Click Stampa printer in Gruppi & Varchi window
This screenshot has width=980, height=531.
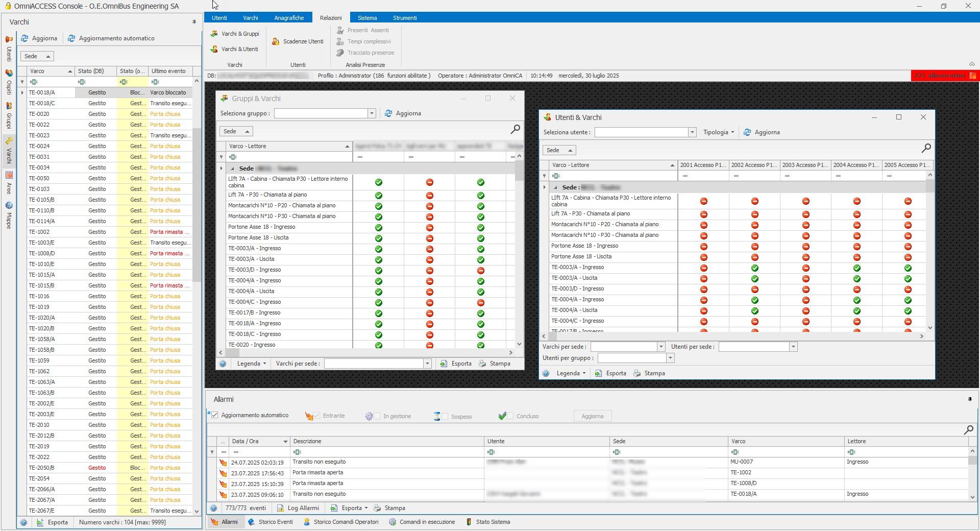click(495, 364)
